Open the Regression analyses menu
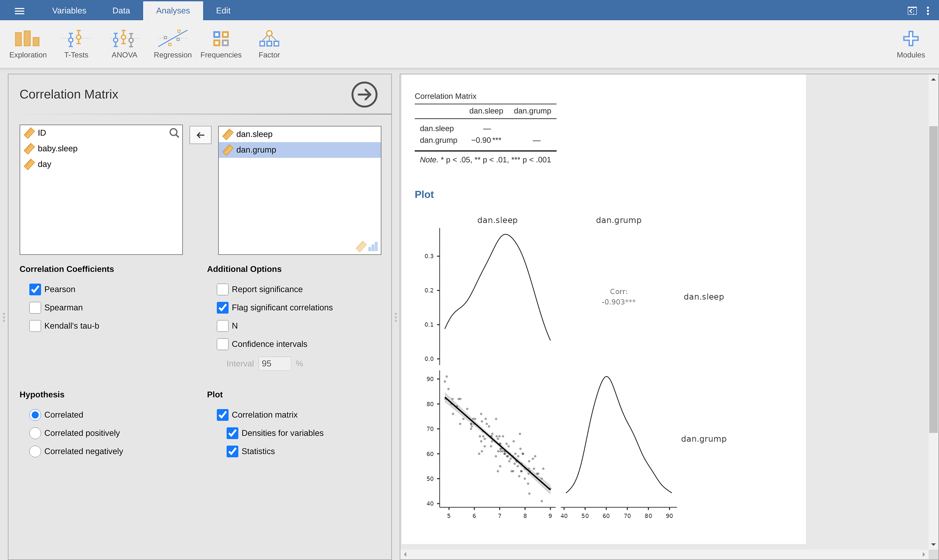The height and width of the screenshot is (560, 939). [x=173, y=44]
